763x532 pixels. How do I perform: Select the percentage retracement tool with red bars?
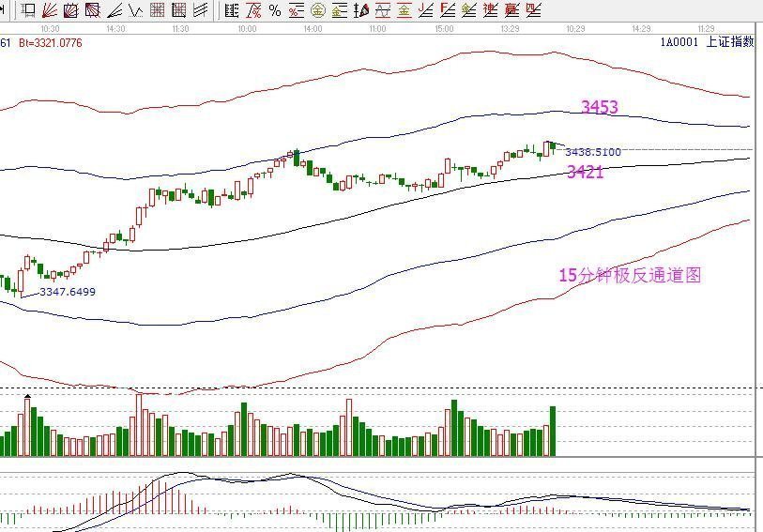(253, 9)
